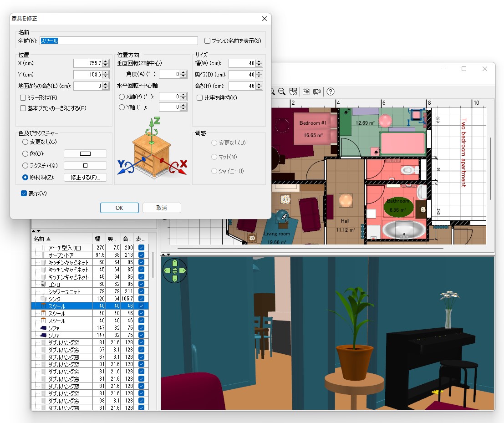
Task: Decrease Y (cm) with its down spinner arrow
Action: coord(106,76)
